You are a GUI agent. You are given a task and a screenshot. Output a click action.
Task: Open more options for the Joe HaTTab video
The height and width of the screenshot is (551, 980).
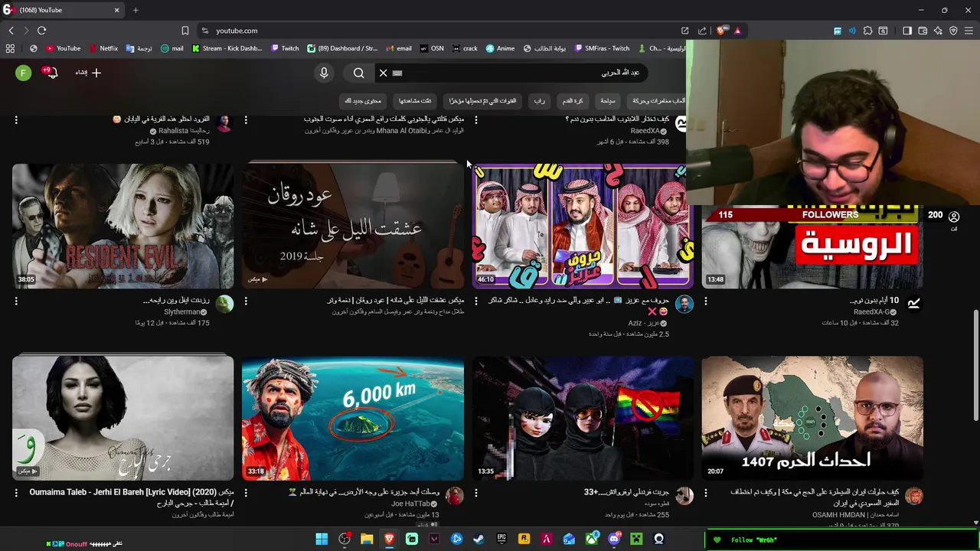tap(246, 494)
